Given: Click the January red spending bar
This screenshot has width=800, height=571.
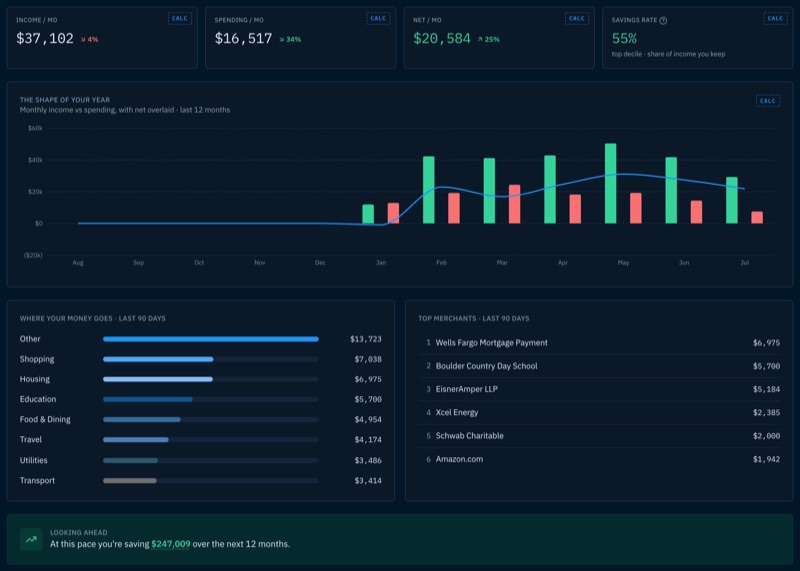Looking at the screenshot, I should click(x=393, y=213).
